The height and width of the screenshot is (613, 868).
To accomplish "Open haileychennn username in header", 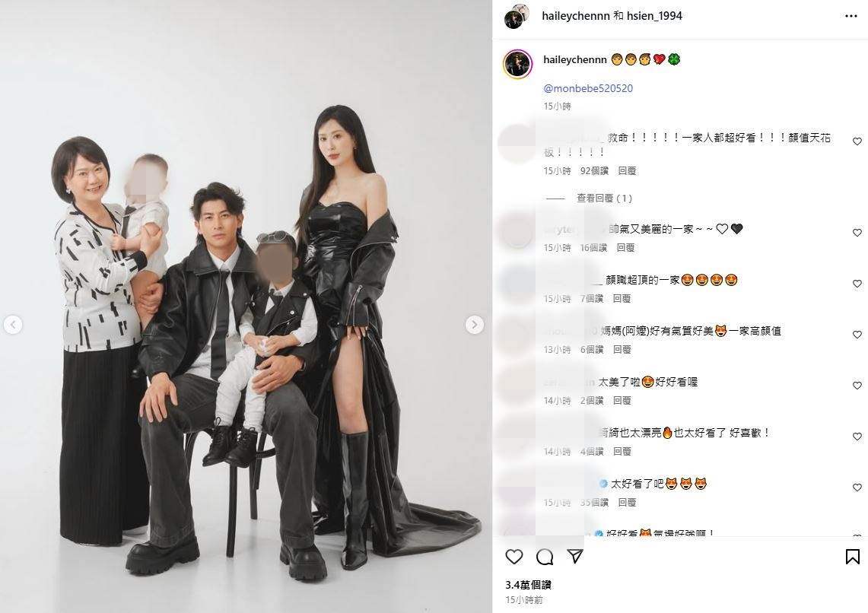I will 576,16.
